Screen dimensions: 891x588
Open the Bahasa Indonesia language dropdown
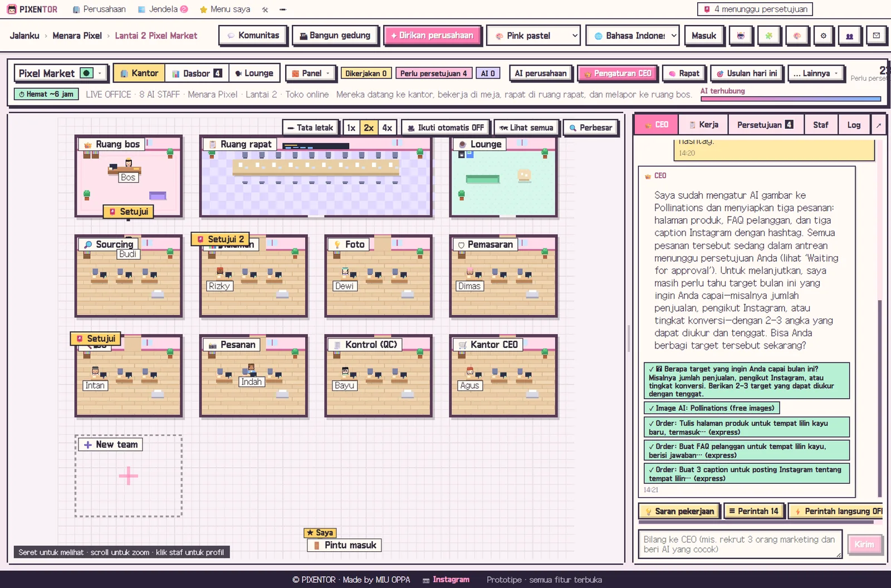[633, 36]
